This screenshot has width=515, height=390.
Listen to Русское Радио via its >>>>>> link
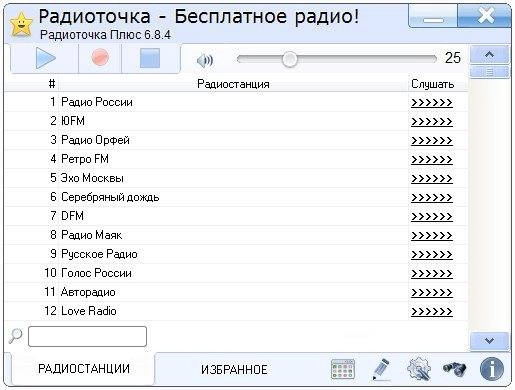coord(432,254)
